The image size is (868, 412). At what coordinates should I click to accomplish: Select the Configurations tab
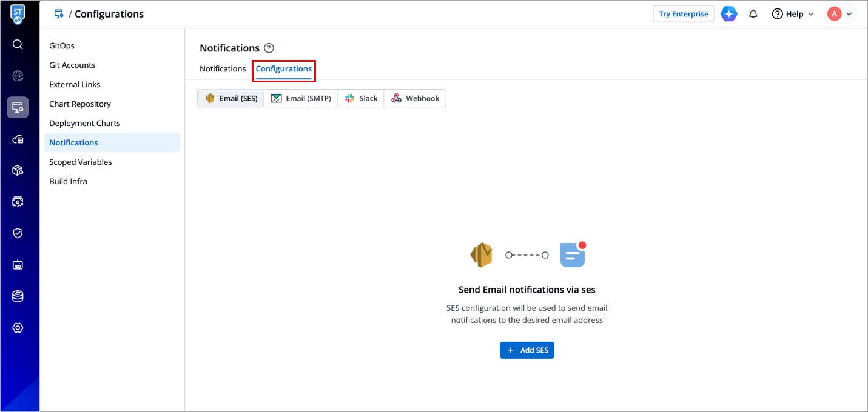click(x=283, y=69)
